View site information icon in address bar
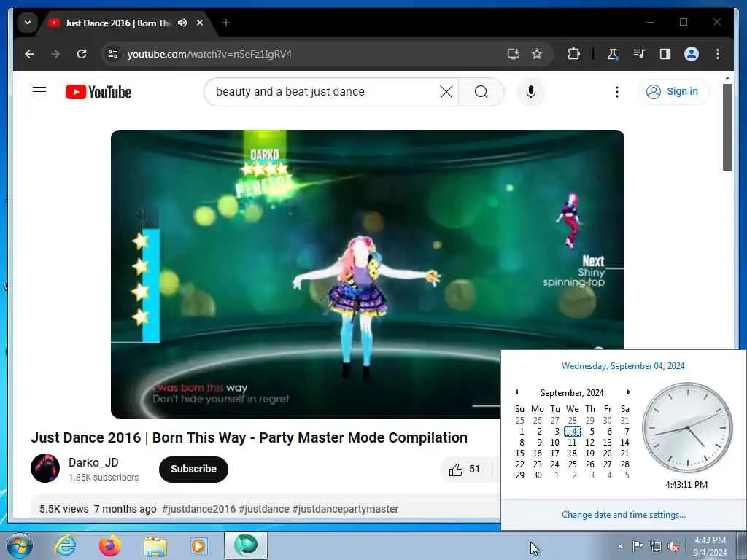This screenshot has height=560, width=747. 113,54
